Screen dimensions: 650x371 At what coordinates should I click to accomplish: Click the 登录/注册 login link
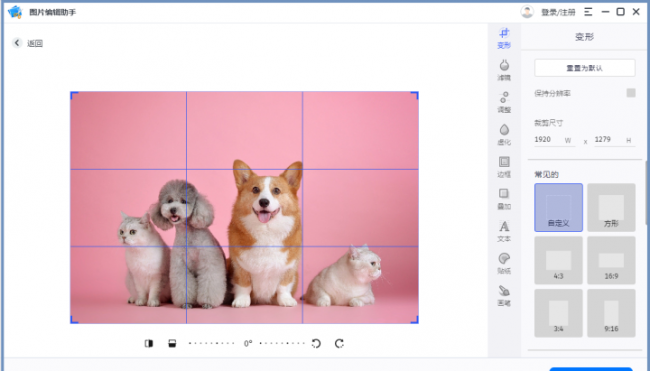click(558, 12)
